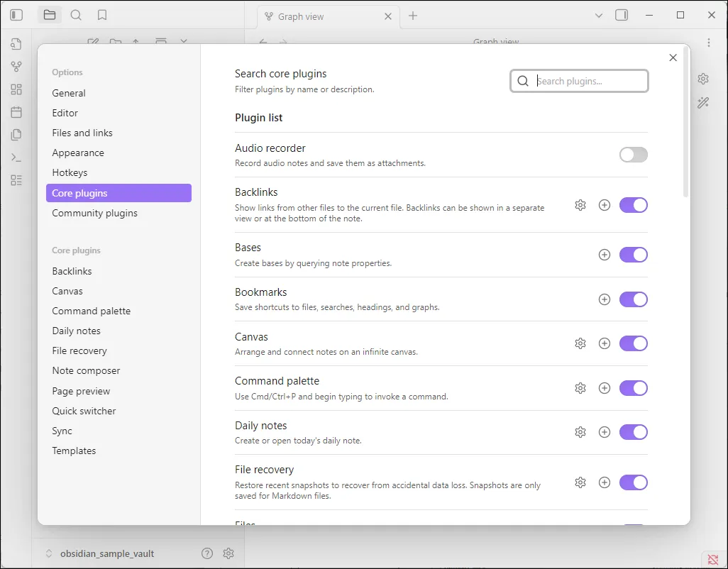Open the daily note calendar icon
Viewport: 728px width, 569px height.
tap(16, 112)
